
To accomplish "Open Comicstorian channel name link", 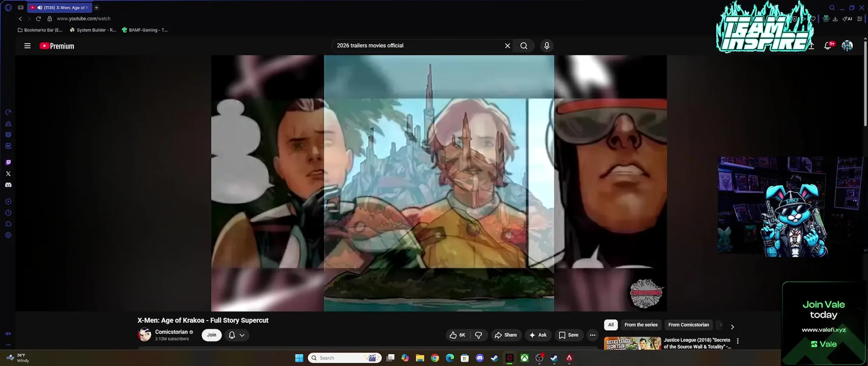I will [x=171, y=332].
